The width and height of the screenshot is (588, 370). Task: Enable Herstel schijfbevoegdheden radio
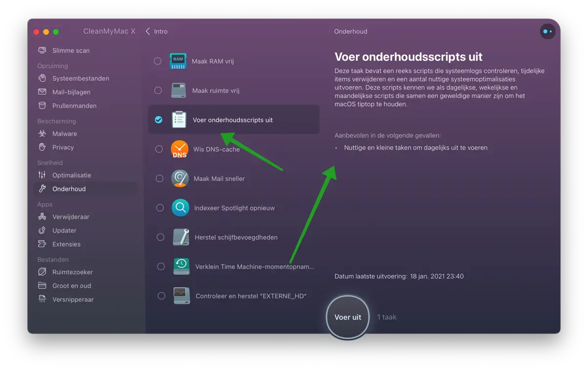(160, 237)
